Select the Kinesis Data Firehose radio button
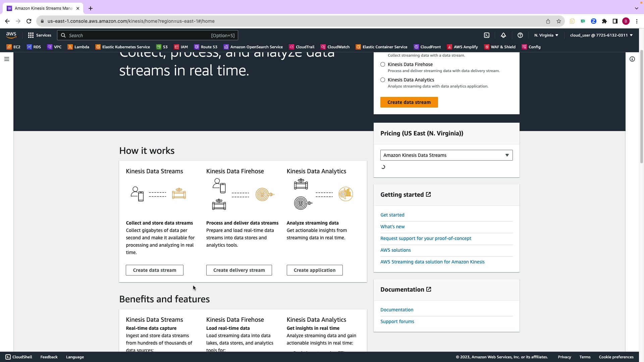The image size is (644, 362). point(383,64)
